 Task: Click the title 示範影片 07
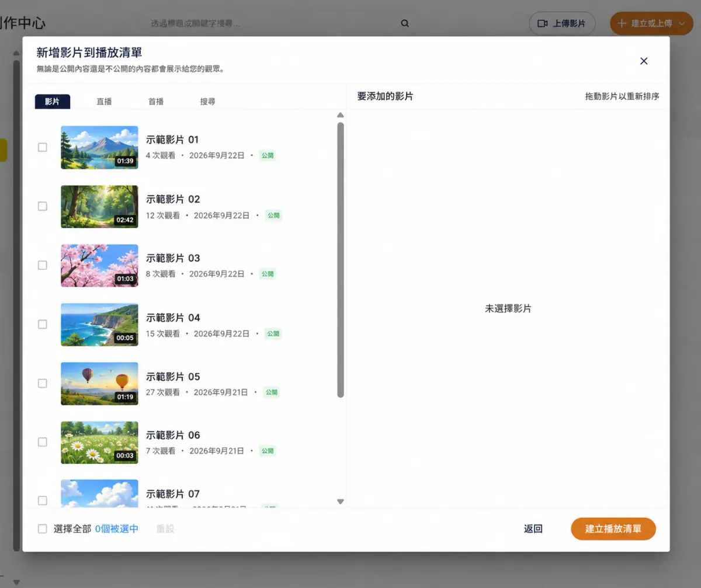coord(173,494)
